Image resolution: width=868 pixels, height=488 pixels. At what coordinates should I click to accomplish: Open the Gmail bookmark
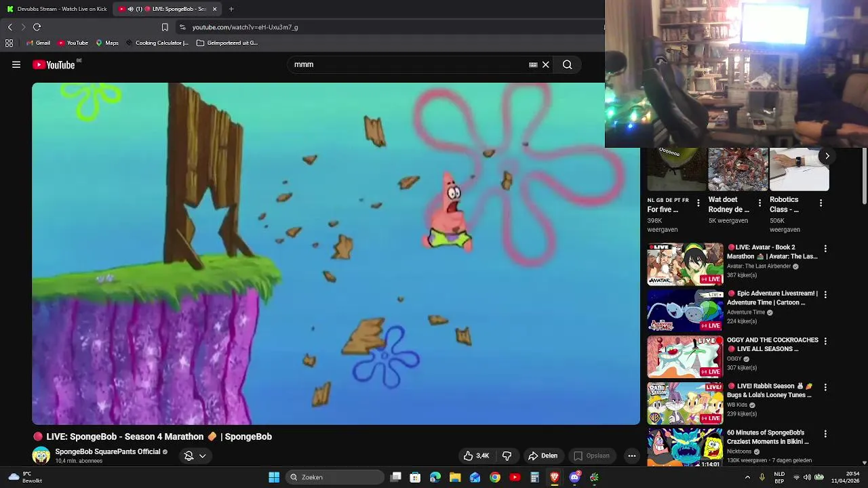click(38, 43)
